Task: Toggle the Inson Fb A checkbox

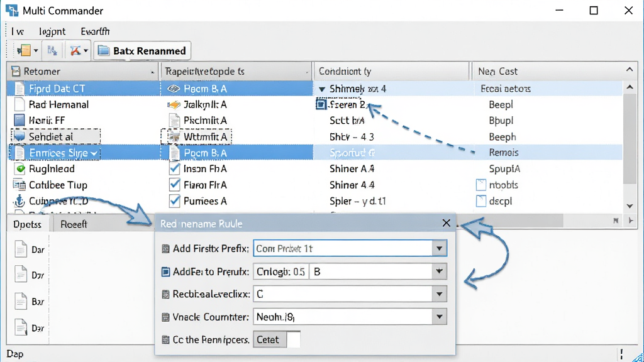Action: (175, 168)
